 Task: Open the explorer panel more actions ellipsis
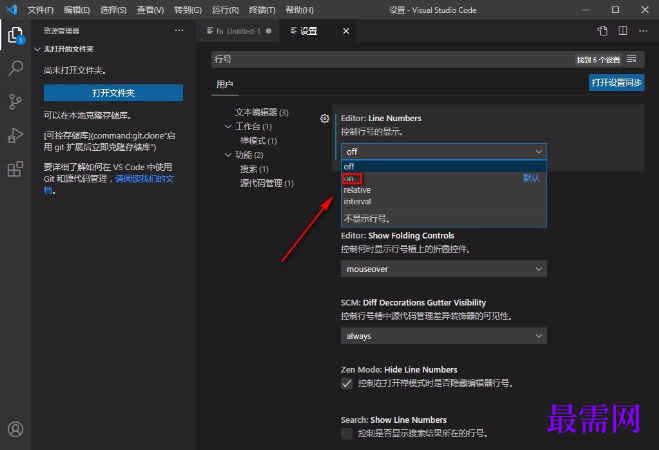pos(179,30)
